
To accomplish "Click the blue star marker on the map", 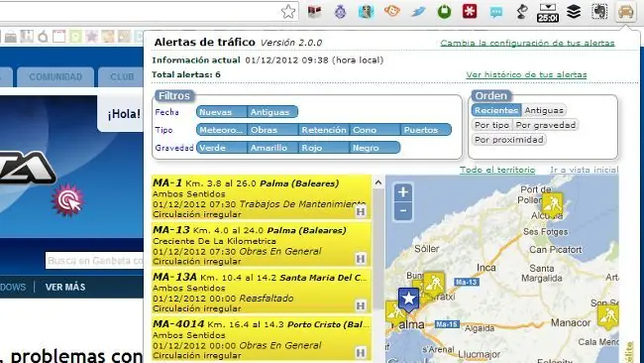I will [408, 299].
